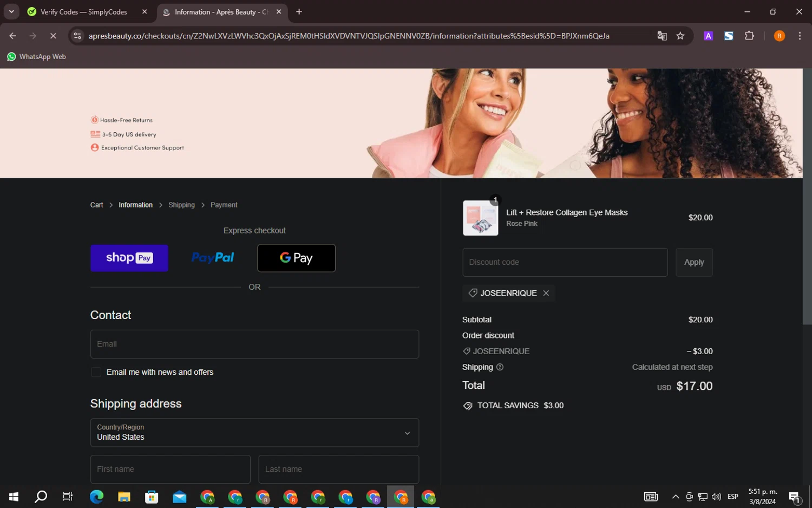The width and height of the screenshot is (812, 508).
Task: Open File Explorer from the taskbar
Action: click(124, 497)
